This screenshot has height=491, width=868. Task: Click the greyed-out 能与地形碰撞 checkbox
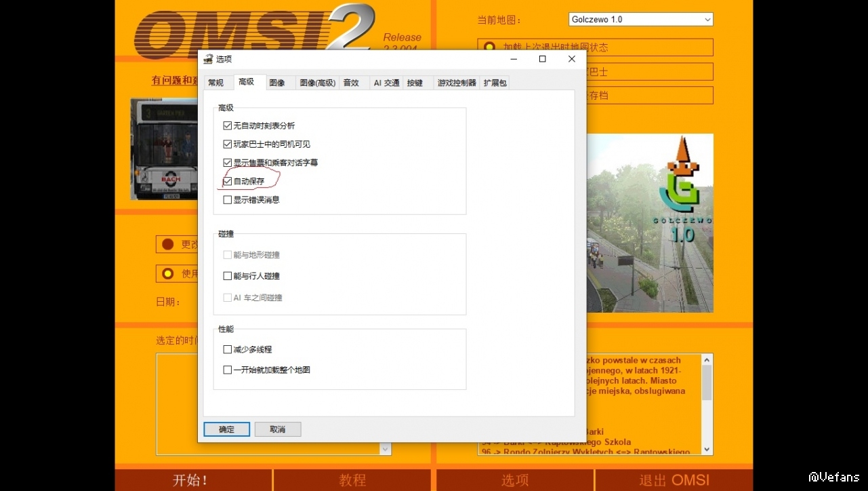pos(228,255)
